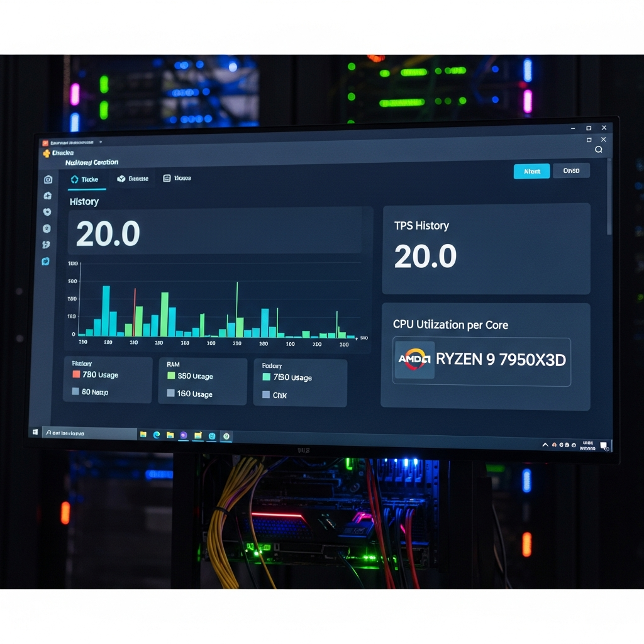The width and height of the screenshot is (644, 644).
Task: Click the CPU Utilization per Core heading
Action: click(x=450, y=325)
